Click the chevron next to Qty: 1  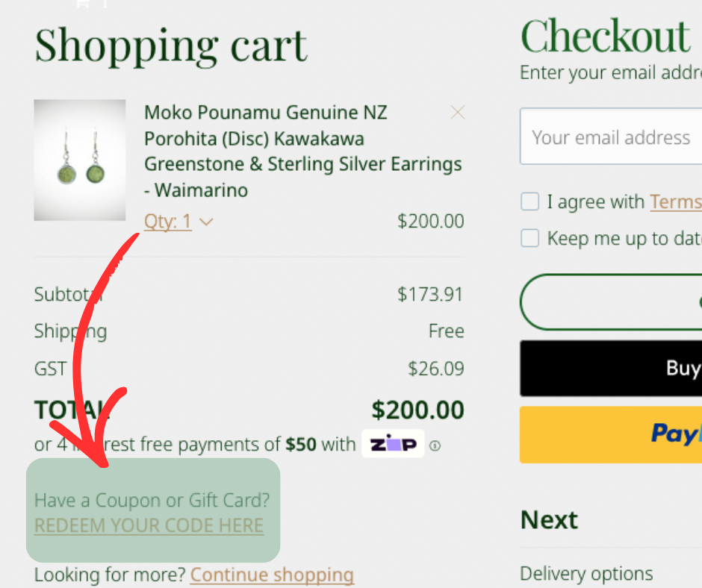(x=207, y=222)
